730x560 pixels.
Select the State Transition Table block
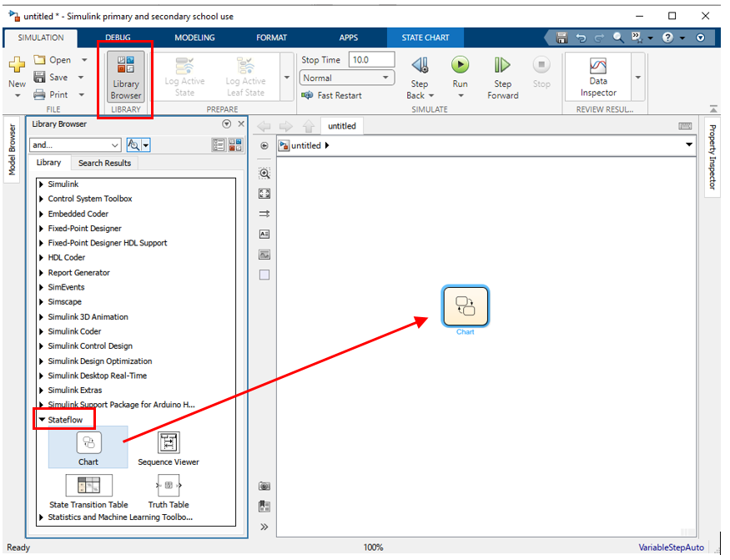pyautogui.click(x=88, y=491)
